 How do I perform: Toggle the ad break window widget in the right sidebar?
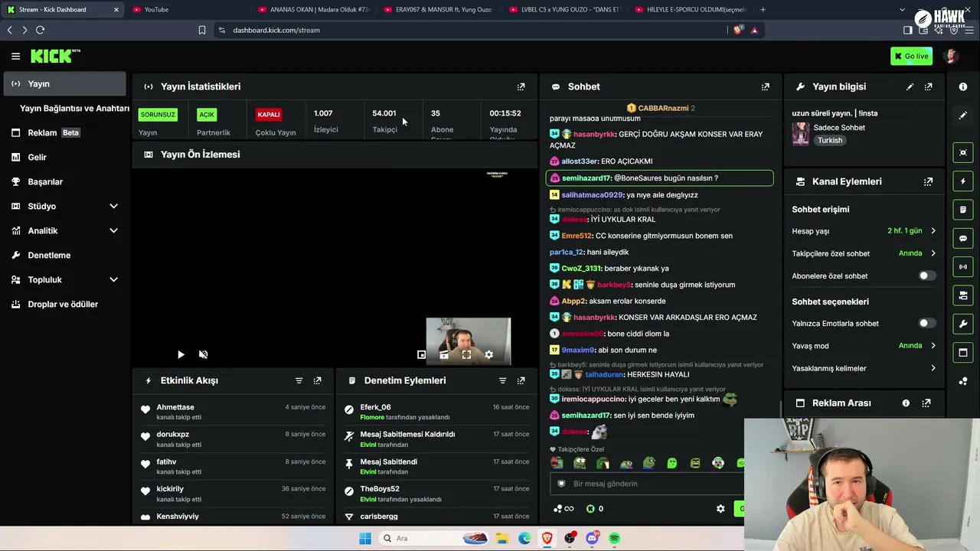pos(963,352)
